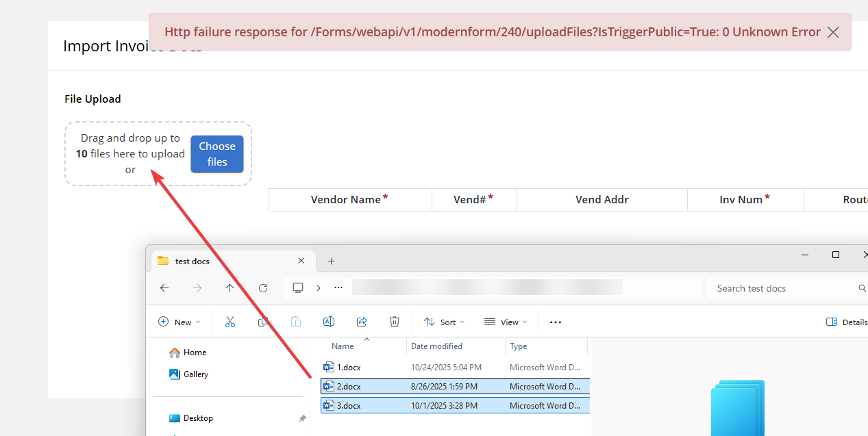
Task: Click the This PC monitor icon in address bar
Action: point(298,288)
